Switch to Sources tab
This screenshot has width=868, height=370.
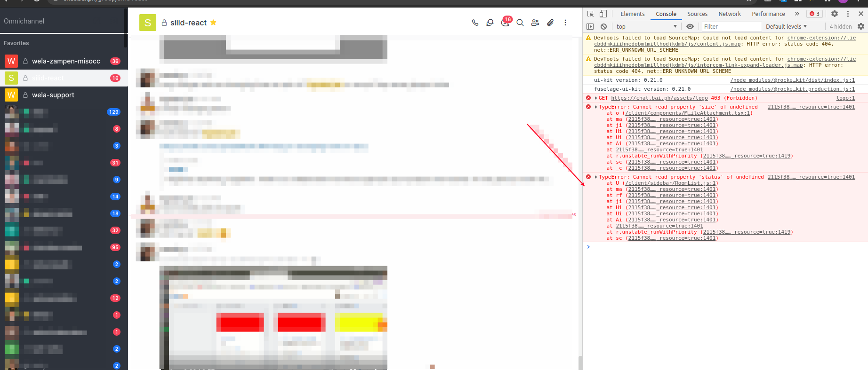pos(697,14)
